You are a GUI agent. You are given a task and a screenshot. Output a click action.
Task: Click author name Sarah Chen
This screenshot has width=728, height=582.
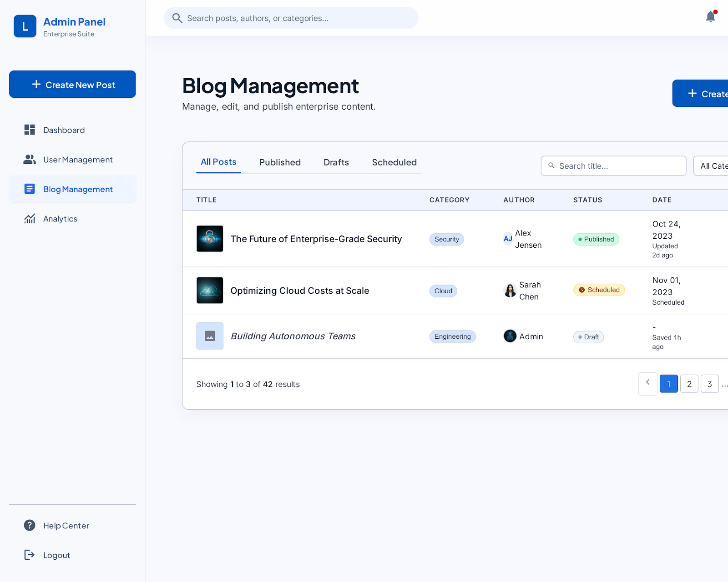(x=530, y=291)
